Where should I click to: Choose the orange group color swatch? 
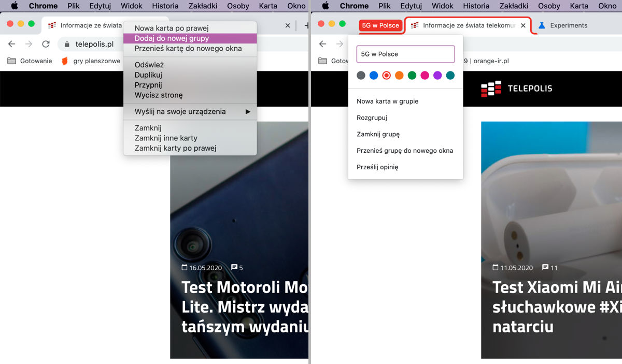[399, 76]
